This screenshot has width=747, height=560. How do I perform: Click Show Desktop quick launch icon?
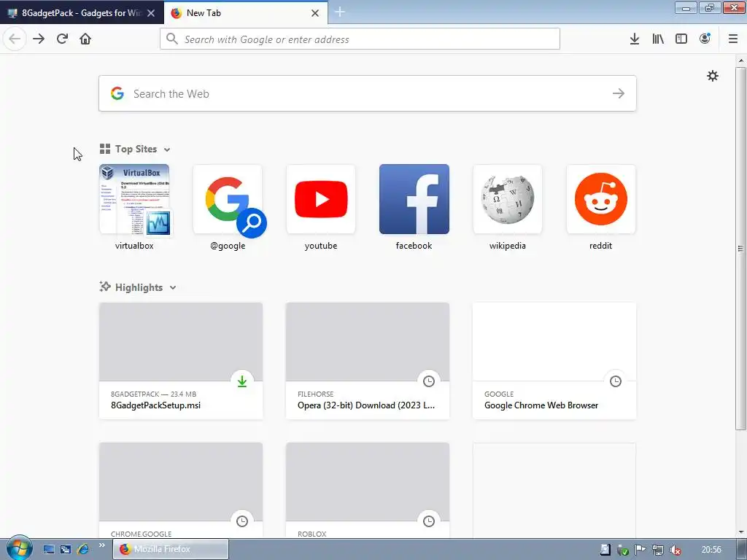pyautogui.click(x=49, y=549)
